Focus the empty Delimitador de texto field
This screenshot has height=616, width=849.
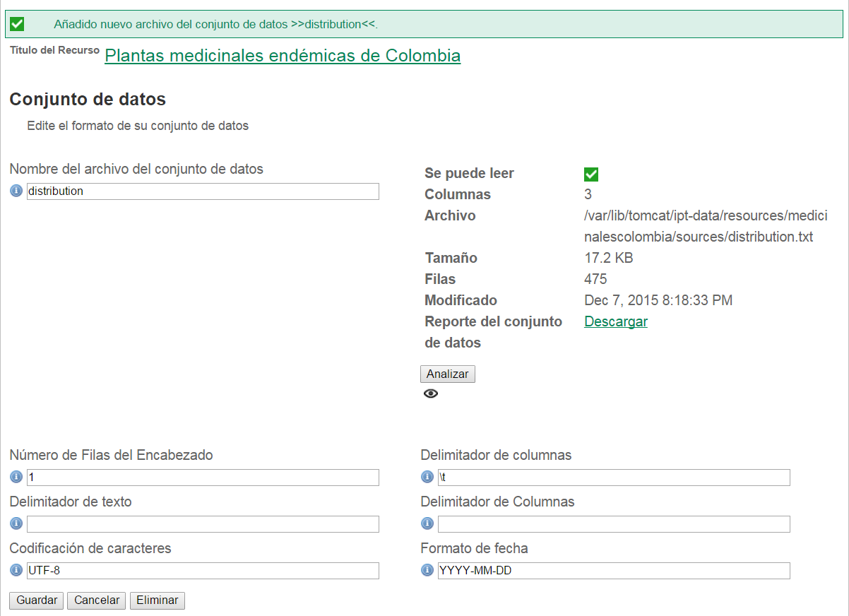(x=203, y=524)
